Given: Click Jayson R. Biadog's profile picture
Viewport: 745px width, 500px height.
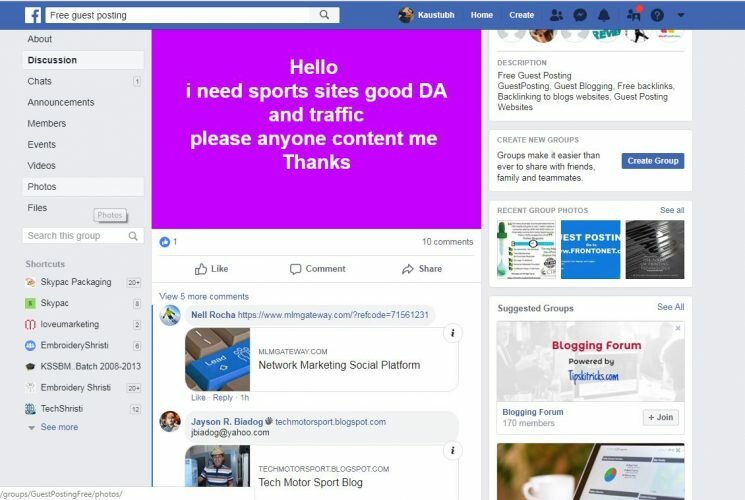Looking at the screenshot, I should click(x=170, y=422).
